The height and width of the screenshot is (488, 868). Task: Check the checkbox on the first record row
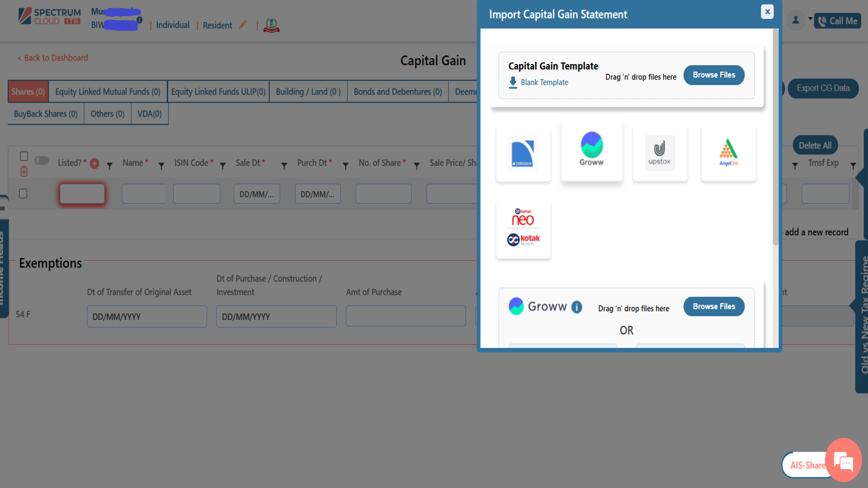pyautogui.click(x=24, y=193)
